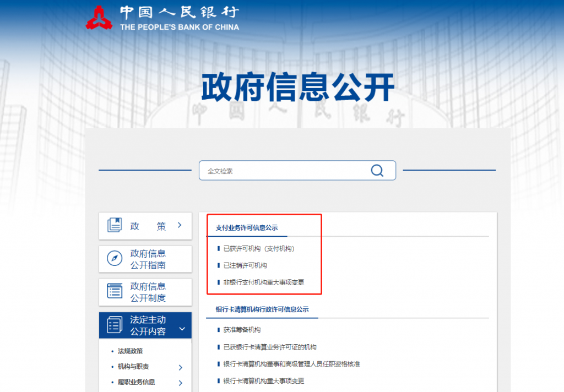This screenshot has height=392, width=564.
Task: Expand the 机构与职责 submenu arrow
Action: (x=181, y=367)
